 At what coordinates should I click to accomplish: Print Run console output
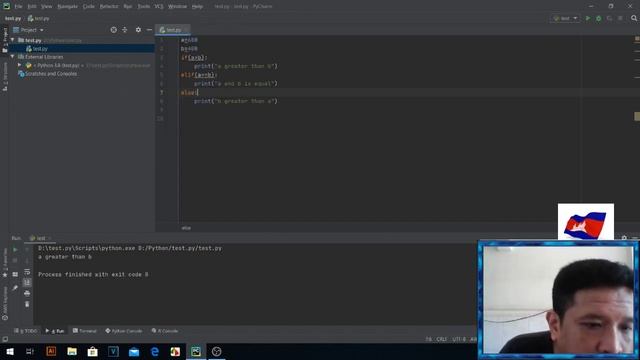coord(27,293)
